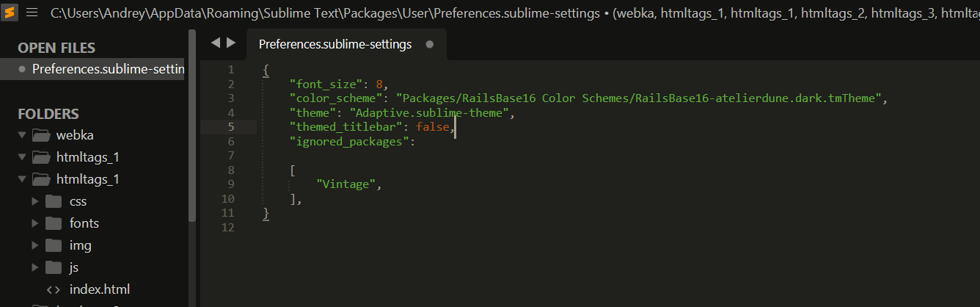This screenshot has height=307, width=980.
Task: Collapse the webka folder arrow
Action: (22, 135)
